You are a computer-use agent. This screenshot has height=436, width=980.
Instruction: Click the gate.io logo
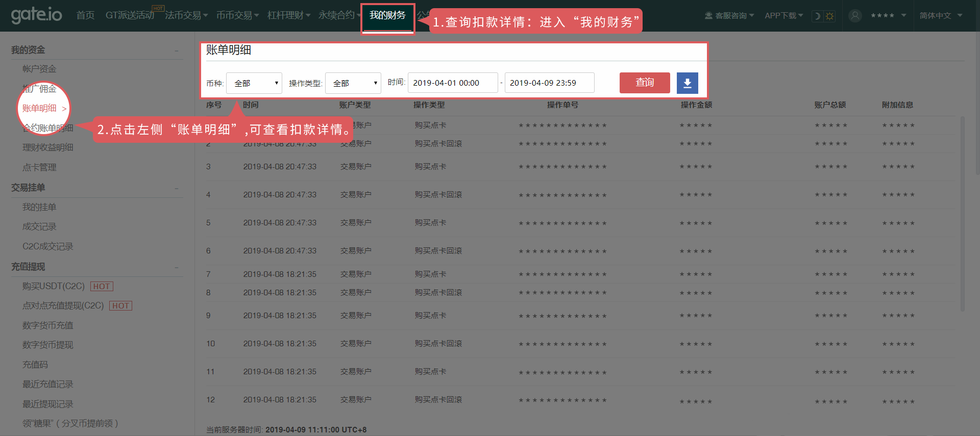[x=36, y=15]
